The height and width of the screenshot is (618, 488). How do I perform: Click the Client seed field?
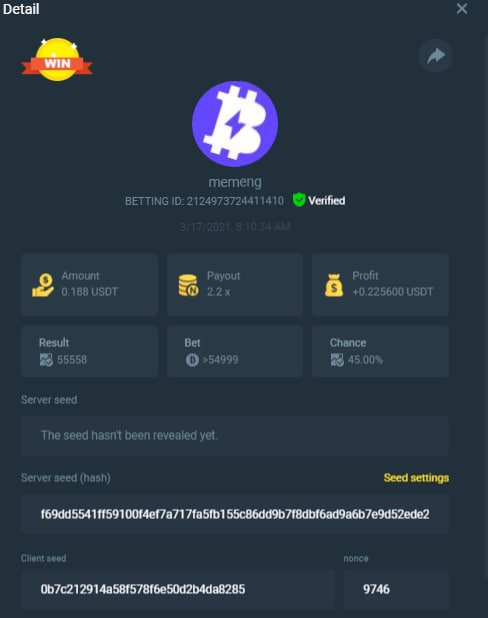pos(178,589)
